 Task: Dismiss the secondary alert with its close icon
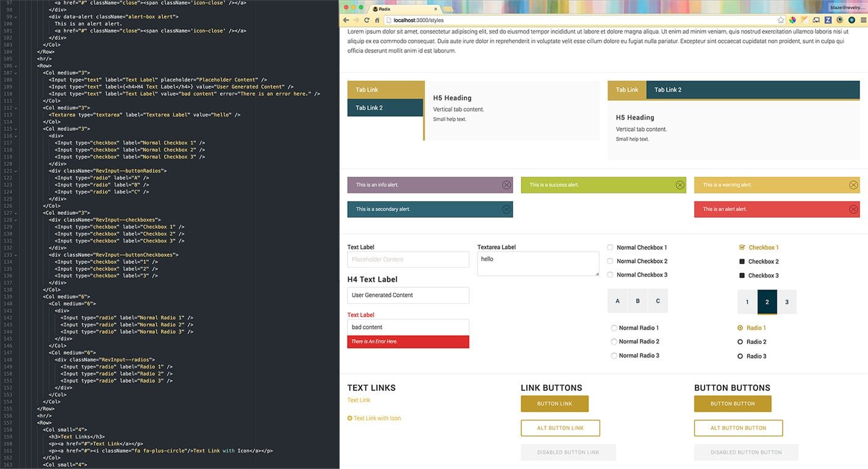tap(506, 209)
